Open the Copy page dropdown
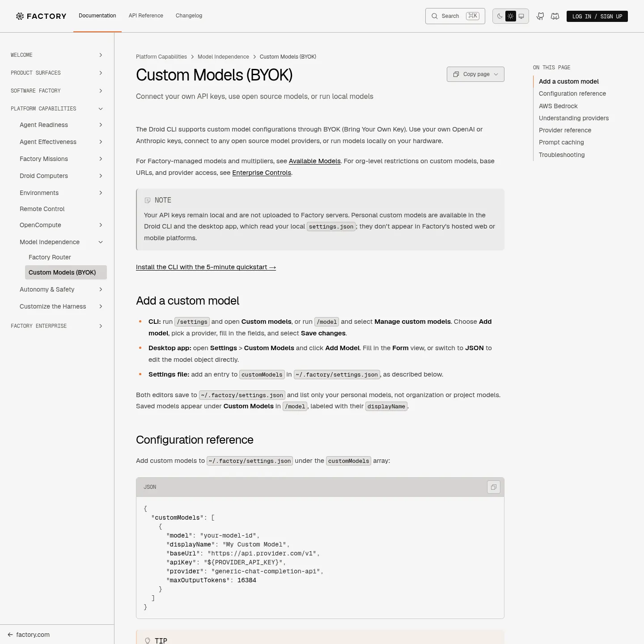 475,74
